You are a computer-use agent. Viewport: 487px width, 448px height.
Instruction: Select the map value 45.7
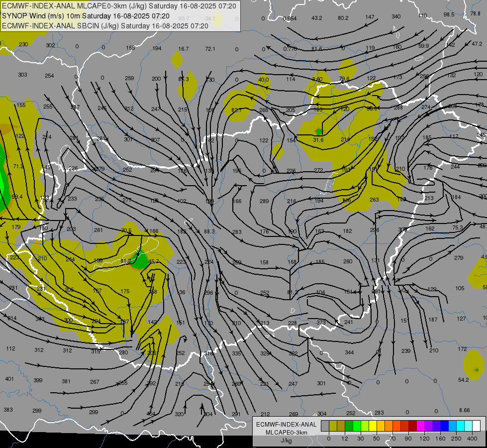coord(154,261)
